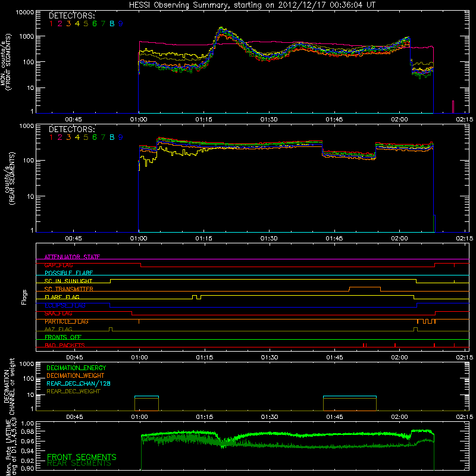Click olive detector 5 in front segments legend
The image size is (476, 476).
click(x=86, y=24)
